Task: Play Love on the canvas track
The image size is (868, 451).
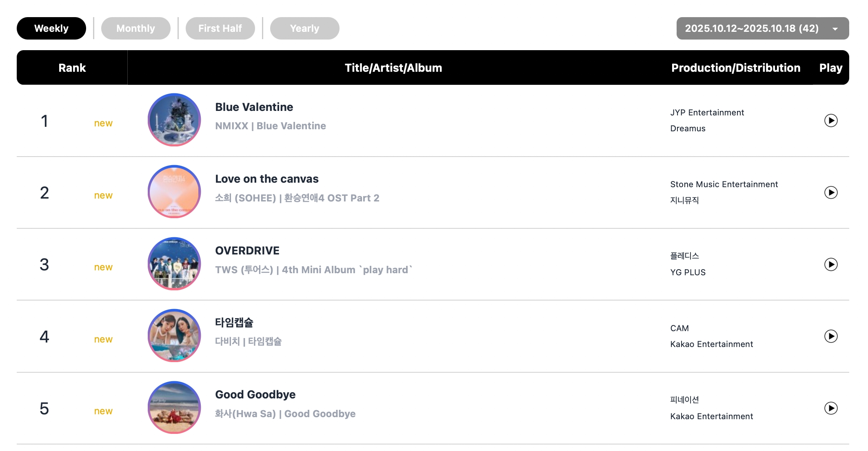Action: click(830, 192)
